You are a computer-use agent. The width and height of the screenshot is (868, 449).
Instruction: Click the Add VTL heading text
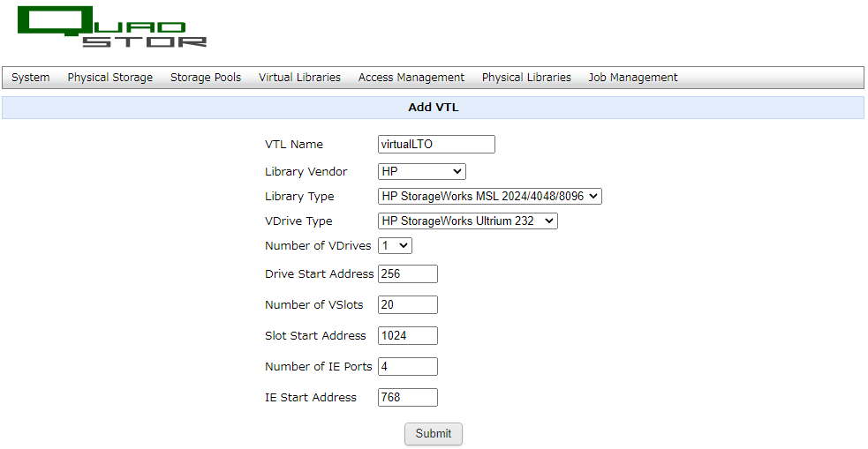tap(434, 108)
